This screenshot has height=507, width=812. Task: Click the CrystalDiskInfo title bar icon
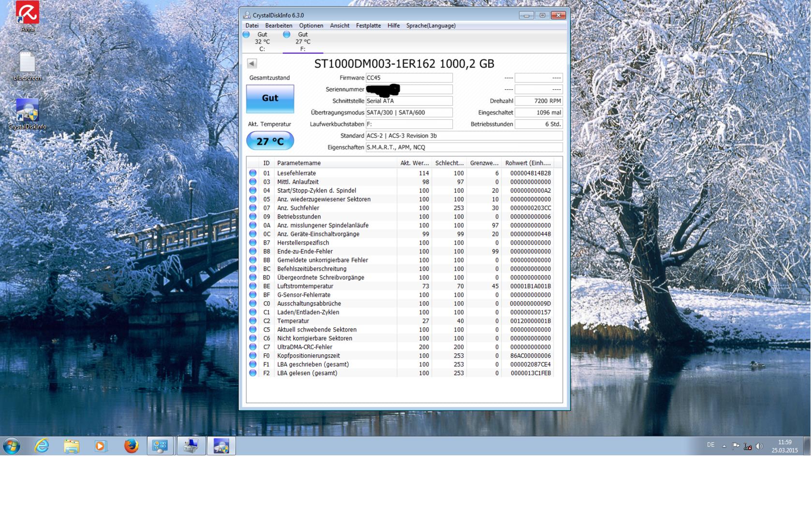pyautogui.click(x=247, y=15)
